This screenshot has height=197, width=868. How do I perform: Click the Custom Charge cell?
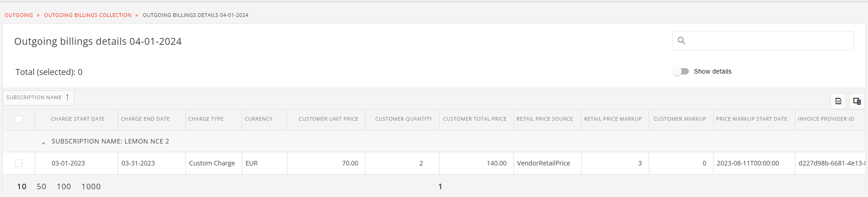(x=212, y=163)
